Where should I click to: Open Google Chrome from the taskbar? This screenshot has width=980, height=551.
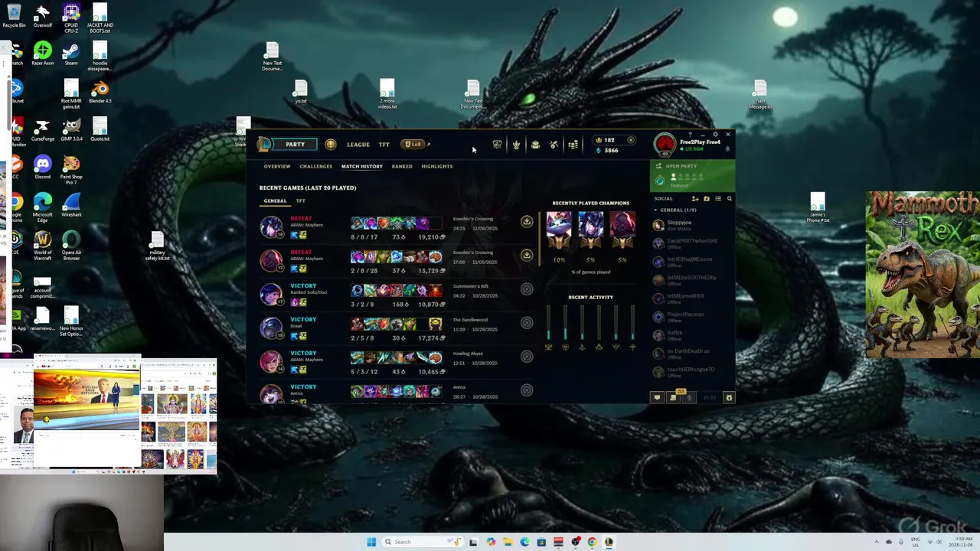(592, 542)
